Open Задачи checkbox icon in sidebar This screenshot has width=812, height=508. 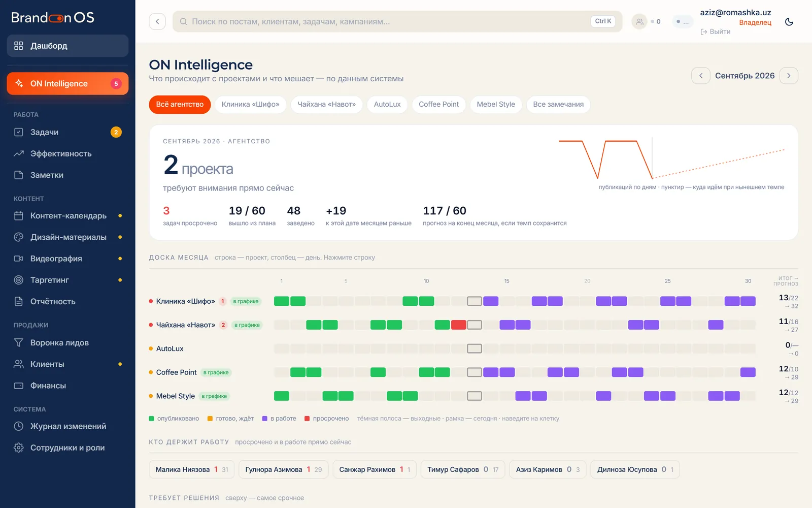pyautogui.click(x=19, y=132)
